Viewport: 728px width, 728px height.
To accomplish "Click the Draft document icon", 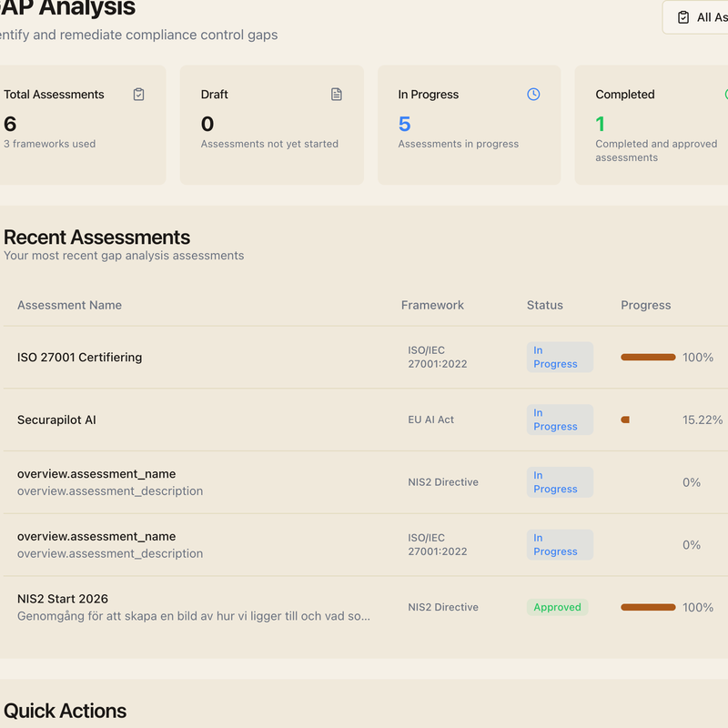I will (x=337, y=95).
